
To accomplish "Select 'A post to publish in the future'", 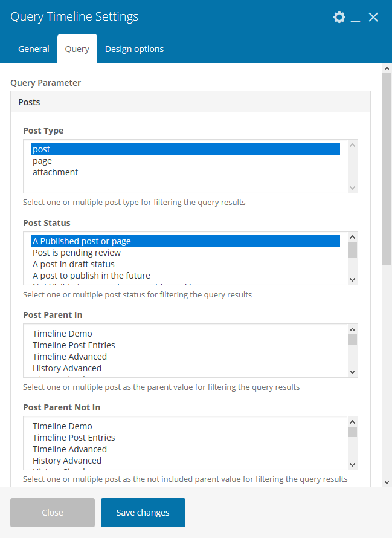I will pyautogui.click(x=91, y=276).
